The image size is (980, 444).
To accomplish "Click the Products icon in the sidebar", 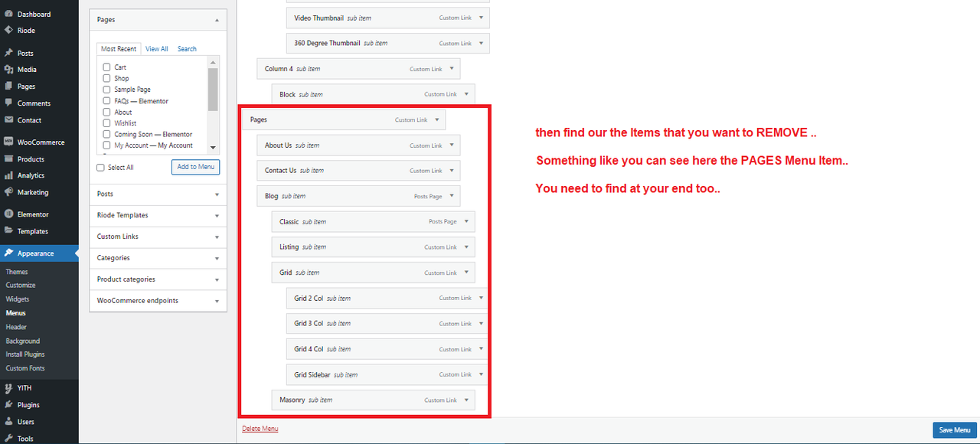I will (x=8, y=158).
